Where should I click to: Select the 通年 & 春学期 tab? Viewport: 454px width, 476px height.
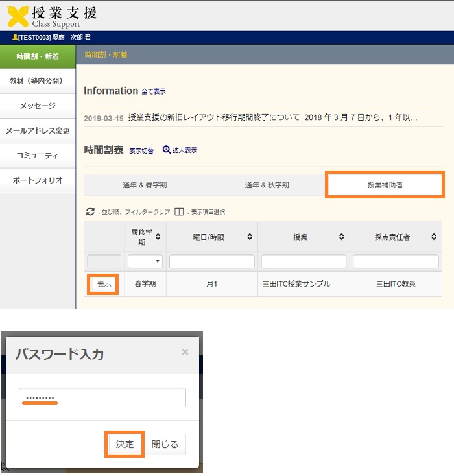[145, 185]
